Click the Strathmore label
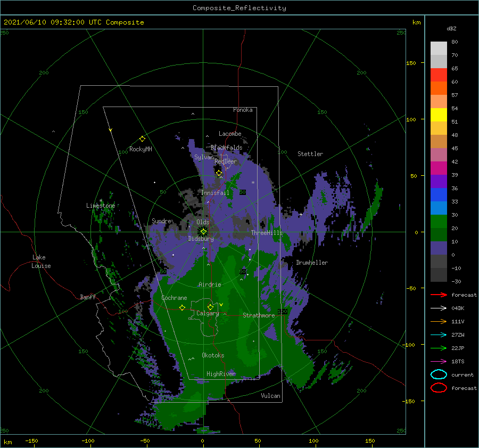 click(259, 315)
